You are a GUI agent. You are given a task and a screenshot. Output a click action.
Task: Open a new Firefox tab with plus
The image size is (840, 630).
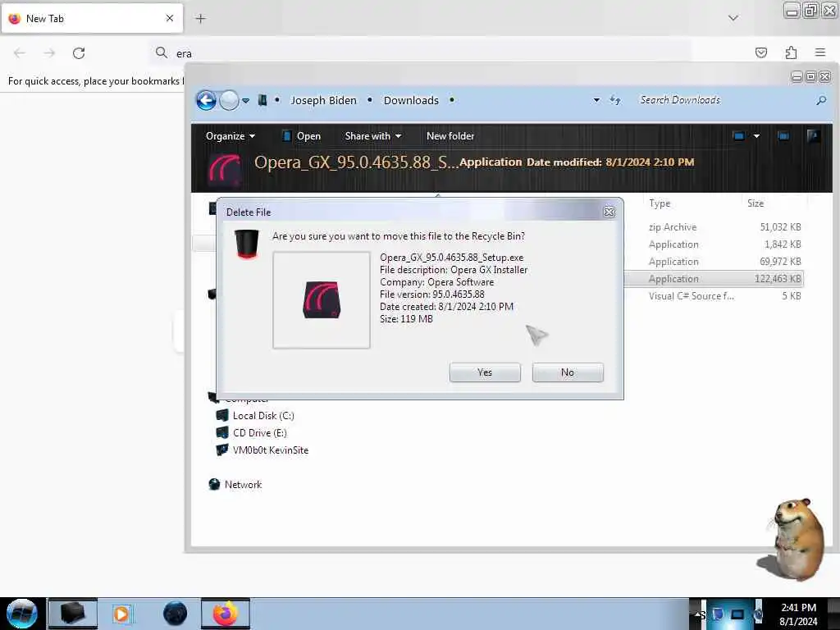click(x=200, y=18)
